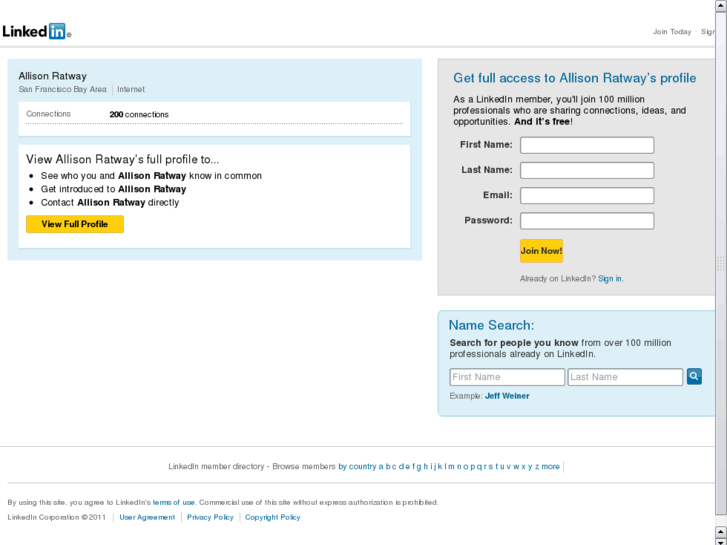The width and height of the screenshot is (727, 545).
Task: Open member directory letter b
Action: [x=388, y=467]
